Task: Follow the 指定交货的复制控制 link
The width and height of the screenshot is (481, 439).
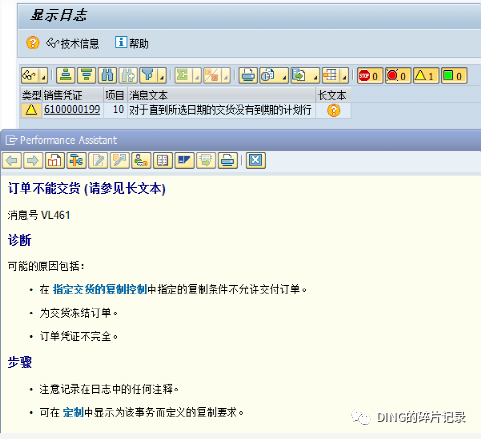Action: coord(100,289)
